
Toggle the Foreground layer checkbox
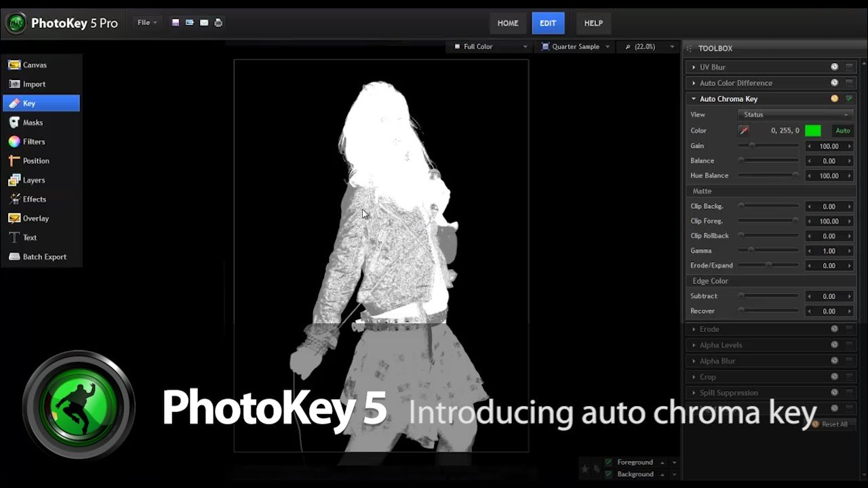[x=608, y=462]
